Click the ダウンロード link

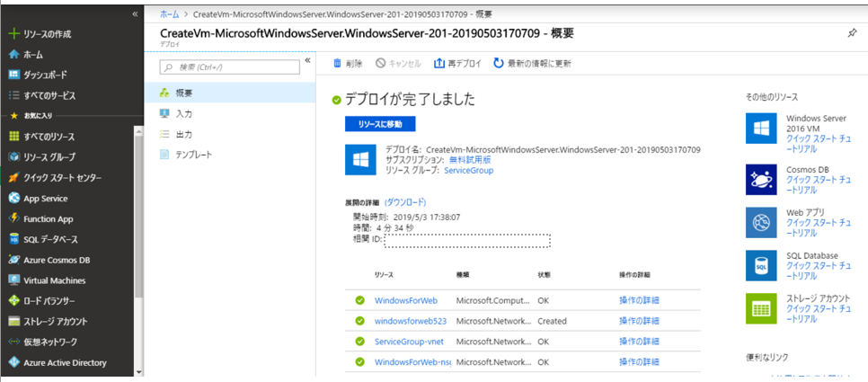(x=405, y=202)
